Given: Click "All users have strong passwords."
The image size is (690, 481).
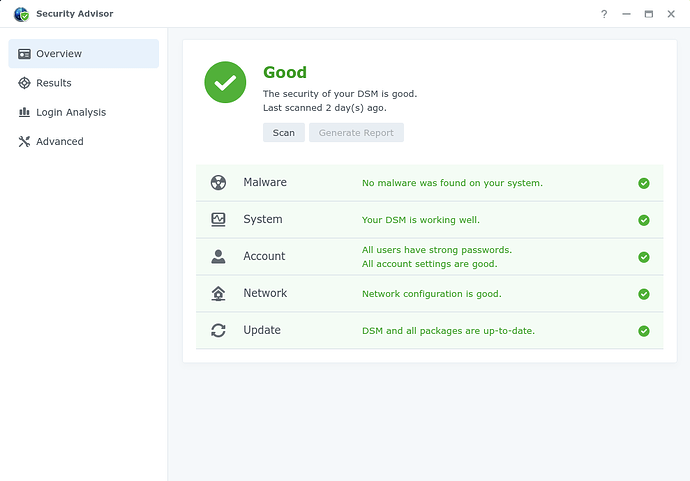Looking at the screenshot, I should tap(437, 250).
